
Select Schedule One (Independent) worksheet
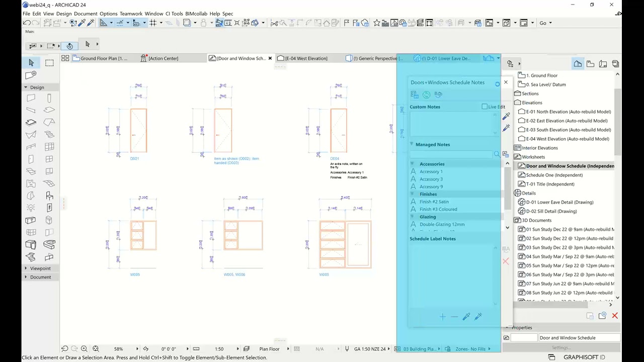pyautogui.click(x=554, y=175)
